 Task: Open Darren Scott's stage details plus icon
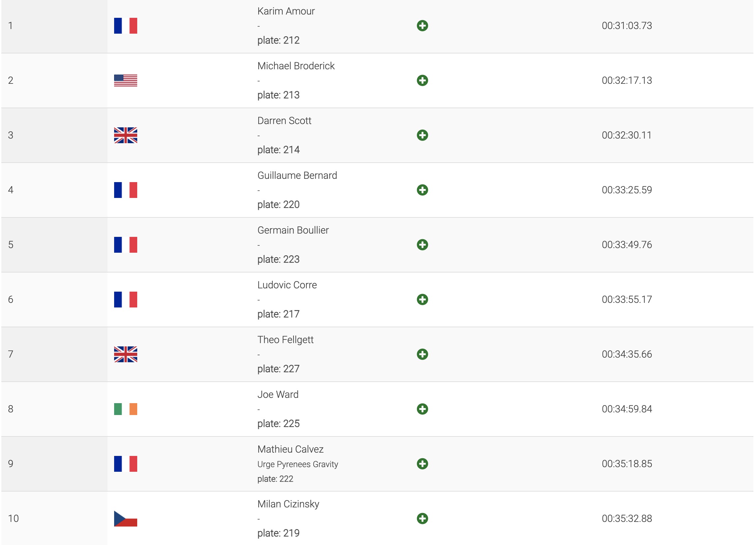point(422,135)
